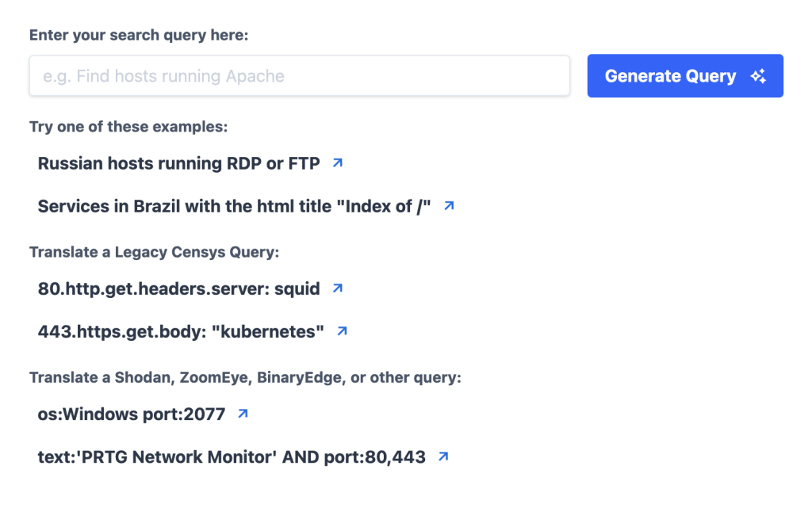Click the "Try one of these examples" heading
812x508 pixels.
tap(128, 127)
